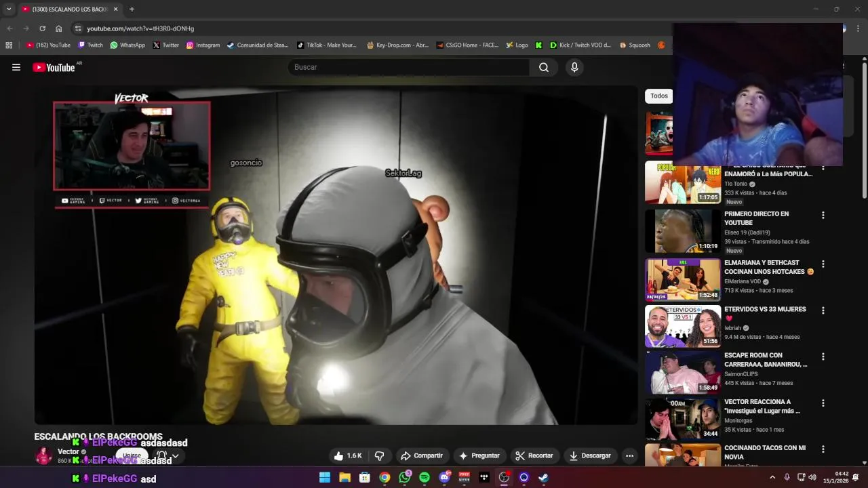Image resolution: width=868 pixels, height=488 pixels.
Task: Open the Twitch bookmark
Action: 90,45
